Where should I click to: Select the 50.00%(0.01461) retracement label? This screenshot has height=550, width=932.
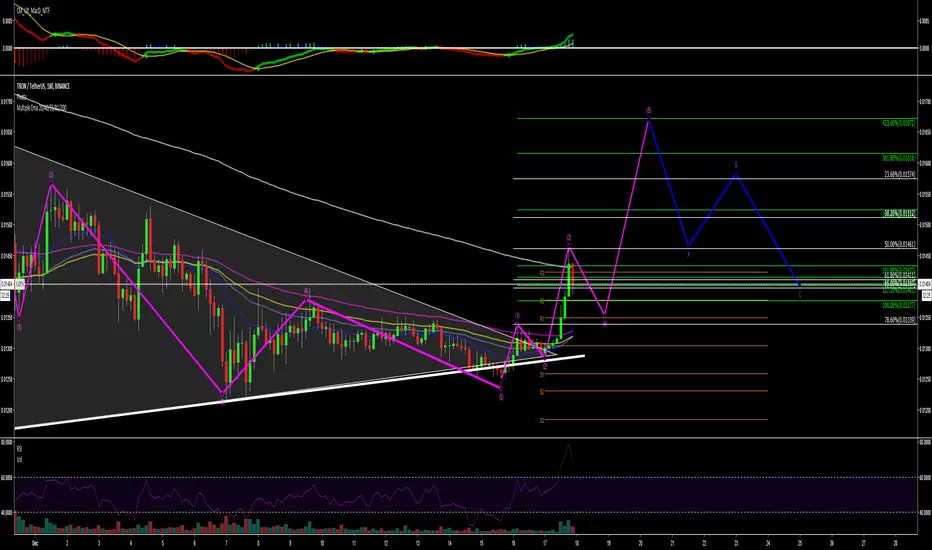pos(900,244)
